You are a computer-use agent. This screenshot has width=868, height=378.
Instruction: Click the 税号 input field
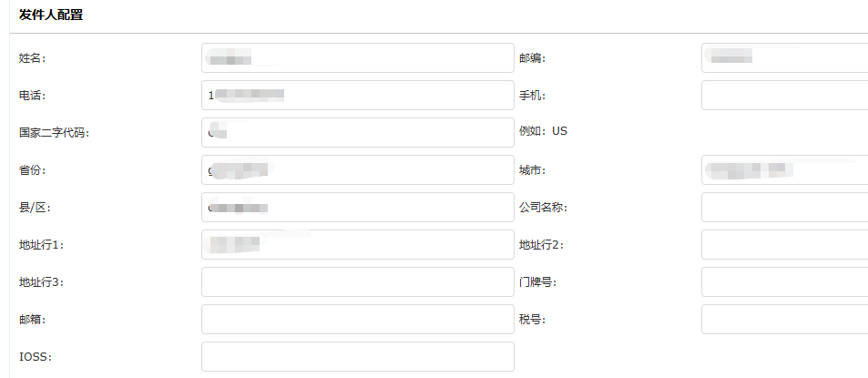(x=783, y=320)
